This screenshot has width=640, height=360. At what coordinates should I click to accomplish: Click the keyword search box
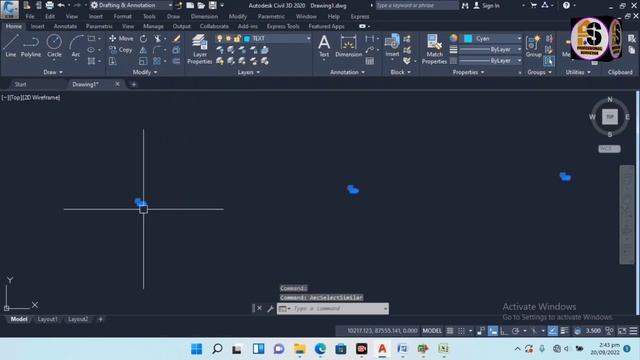tap(416, 5)
